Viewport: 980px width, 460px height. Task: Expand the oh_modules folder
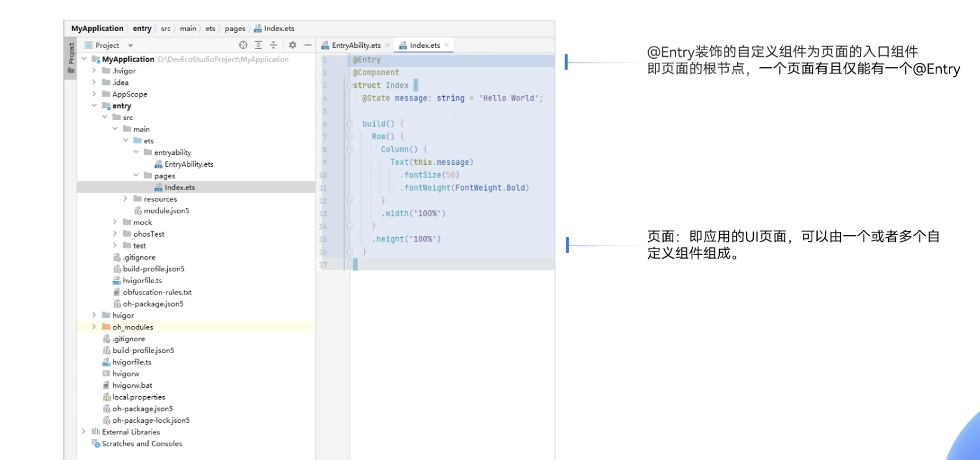pyautogui.click(x=94, y=327)
